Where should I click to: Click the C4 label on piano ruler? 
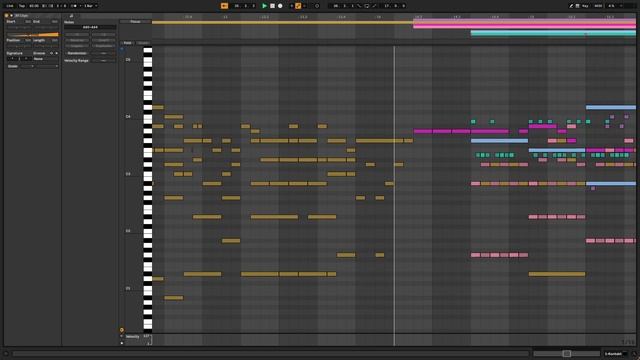[x=128, y=117]
